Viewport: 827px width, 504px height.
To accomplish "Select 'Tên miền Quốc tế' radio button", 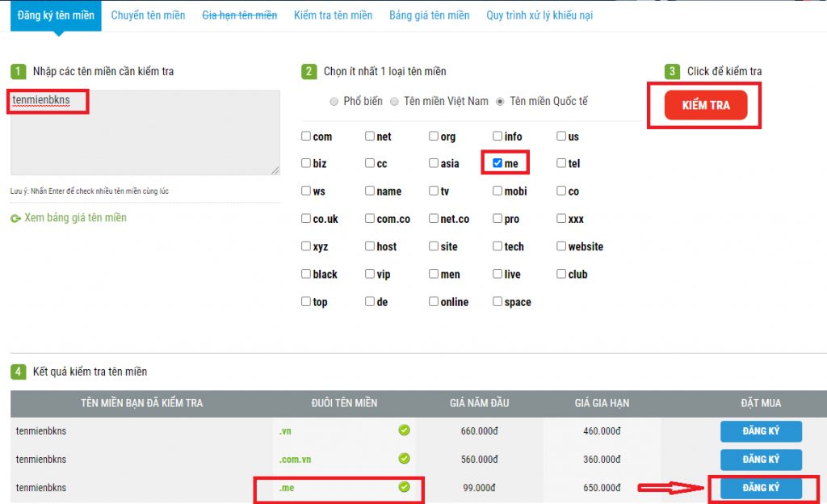I will tap(500, 102).
